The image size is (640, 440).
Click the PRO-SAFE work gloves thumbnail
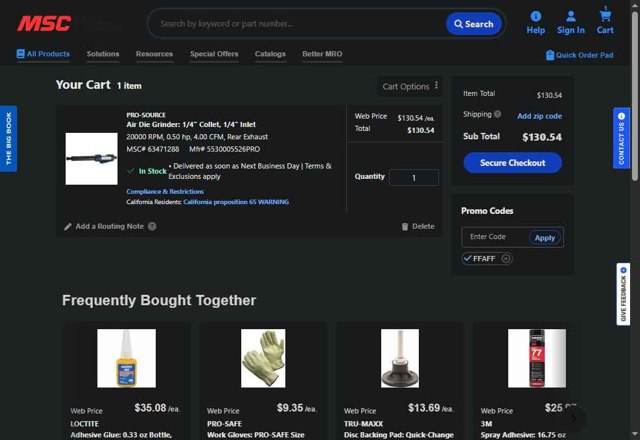click(x=263, y=358)
